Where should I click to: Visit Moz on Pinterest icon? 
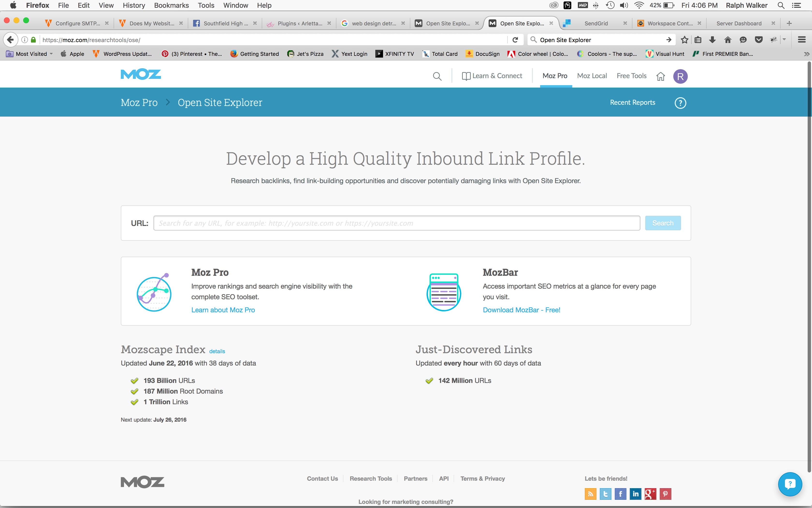point(665,493)
